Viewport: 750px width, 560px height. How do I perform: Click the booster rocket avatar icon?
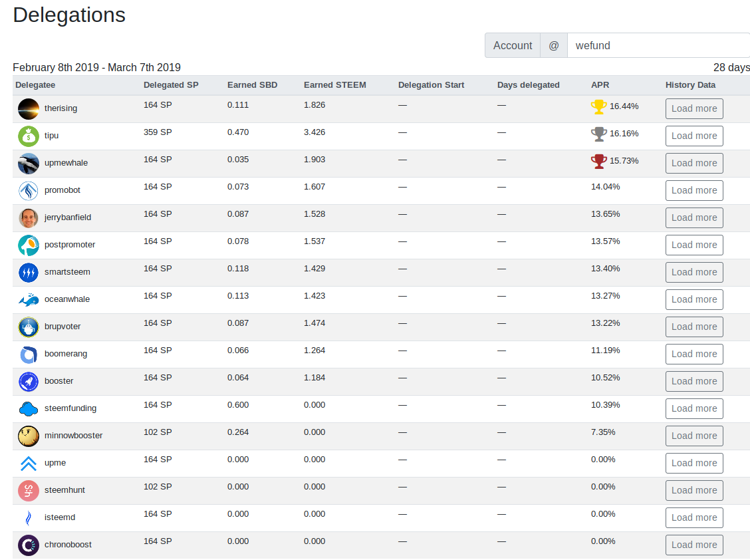click(28, 382)
